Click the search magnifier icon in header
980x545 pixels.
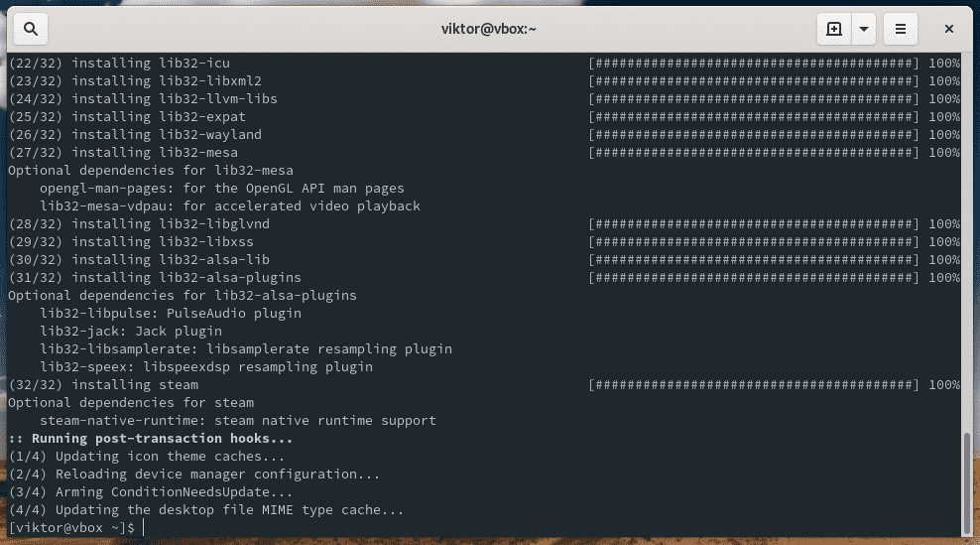tap(31, 29)
